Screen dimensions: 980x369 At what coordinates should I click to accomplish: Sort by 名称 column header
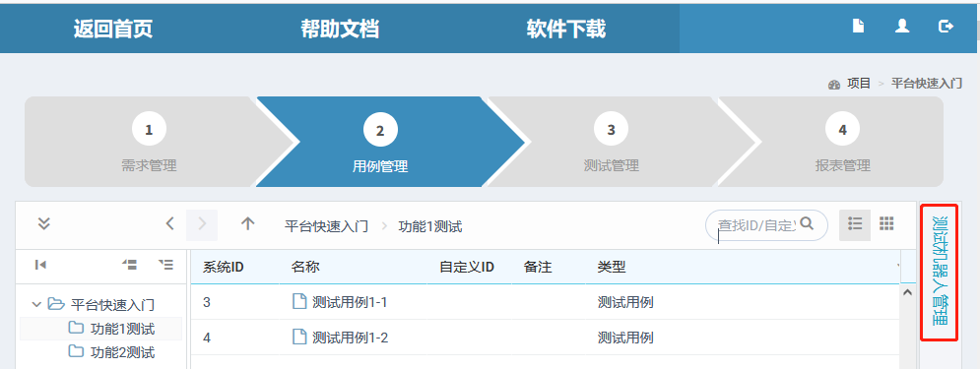coord(305,268)
